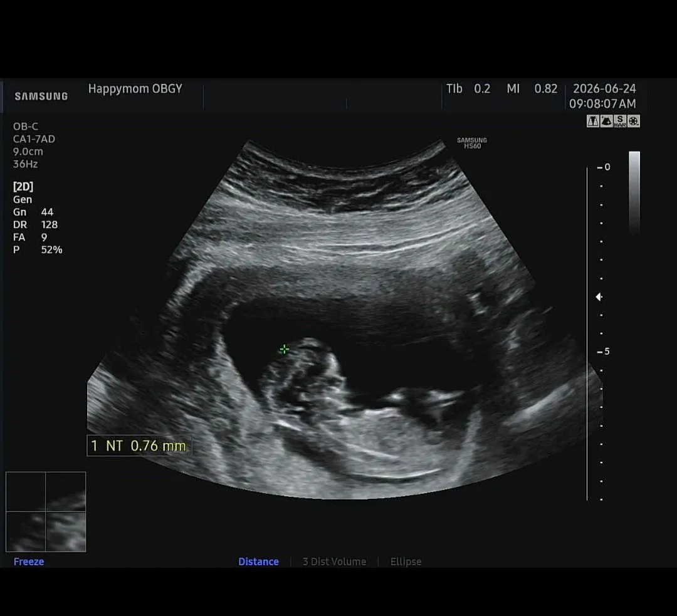Select the Distance measurement tab

pos(258,561)
